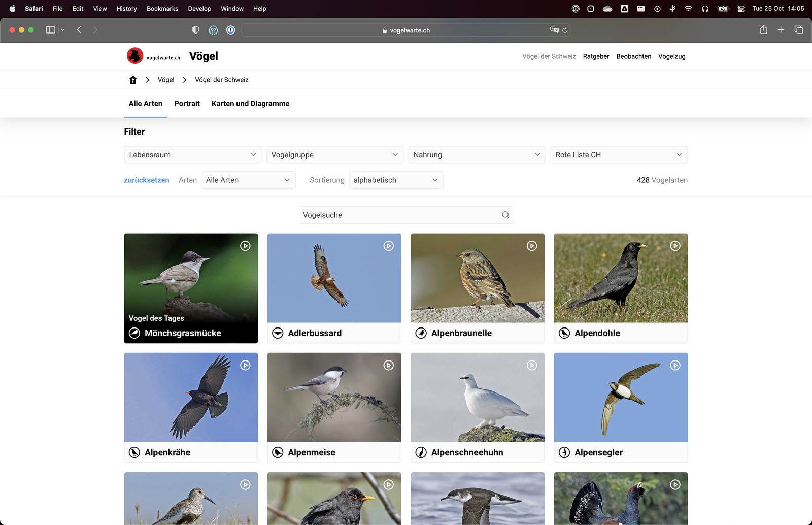This screenshot has height=525, width=812.
Task: Click the bird-group icon beside Alpenkrähe
Action: click(x=134, y=452)
